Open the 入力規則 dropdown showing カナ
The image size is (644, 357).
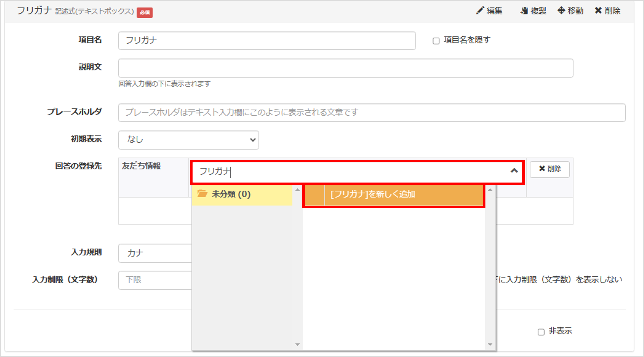click(x=155, y=253)
